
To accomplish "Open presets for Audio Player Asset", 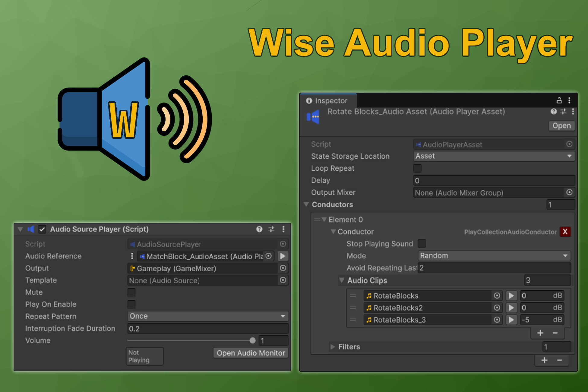I will click(x=563, y=112).
